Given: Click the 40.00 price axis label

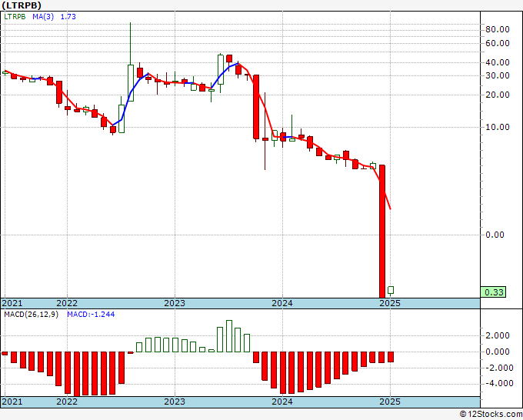Looking at the screenshot, I should [x=498, y=63].
